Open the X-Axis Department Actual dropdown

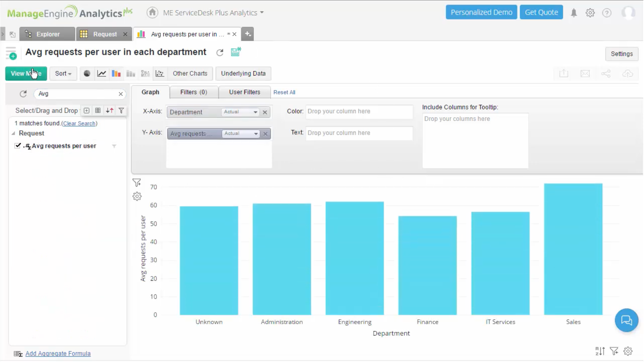255,112
